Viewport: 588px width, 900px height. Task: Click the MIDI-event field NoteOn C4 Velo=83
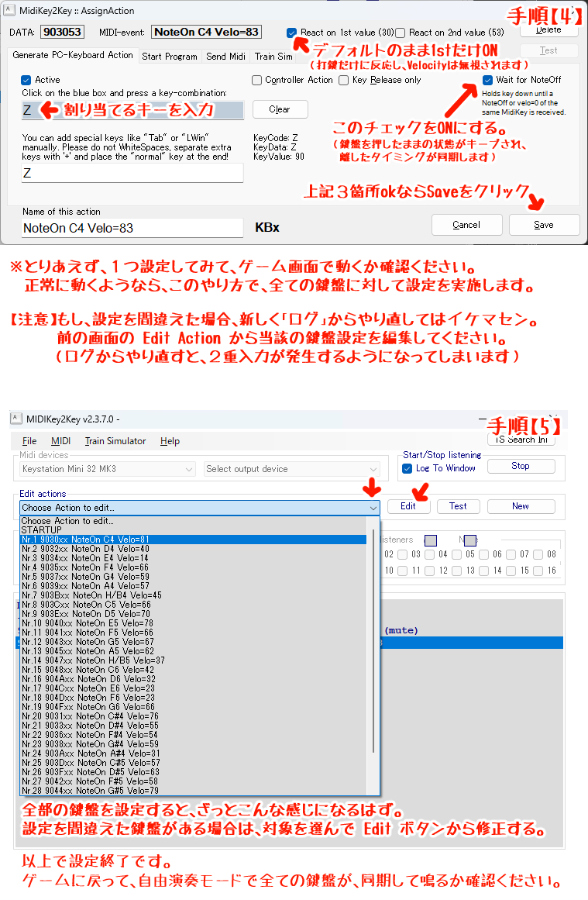point(207,32)
